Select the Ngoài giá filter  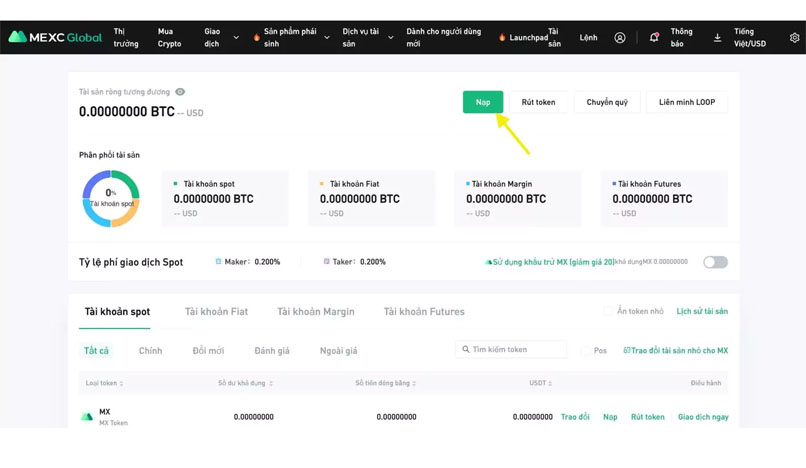[338, 351]
